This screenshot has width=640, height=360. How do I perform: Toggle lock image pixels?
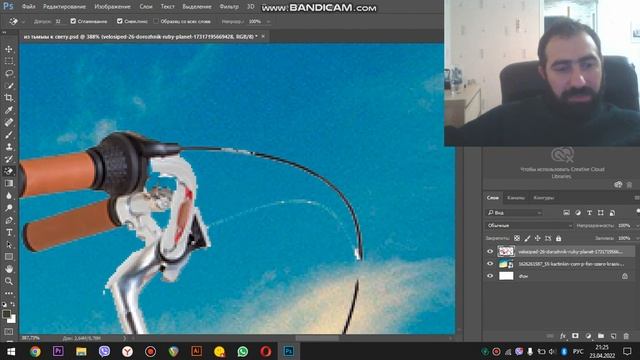point(527,238)
